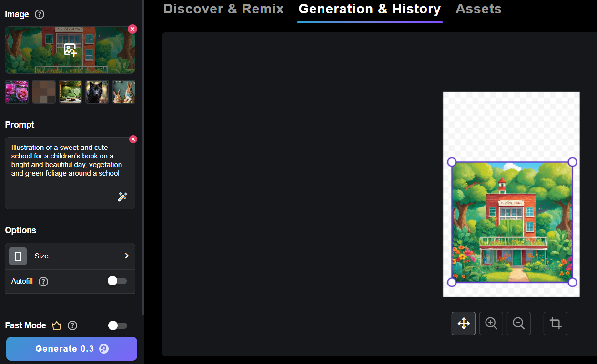
Task: Click the Autofill help icon
Action: (x=43, y=282)
